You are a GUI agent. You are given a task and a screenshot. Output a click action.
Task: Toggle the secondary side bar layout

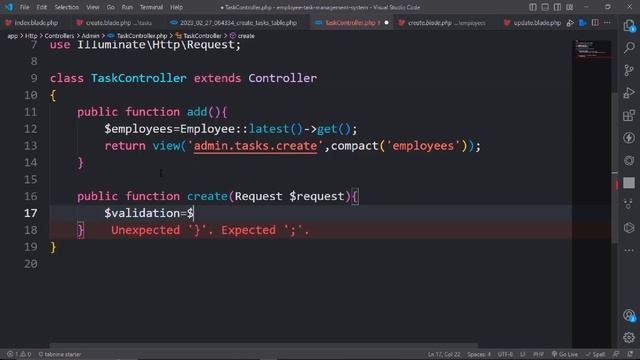pos(557,7)
